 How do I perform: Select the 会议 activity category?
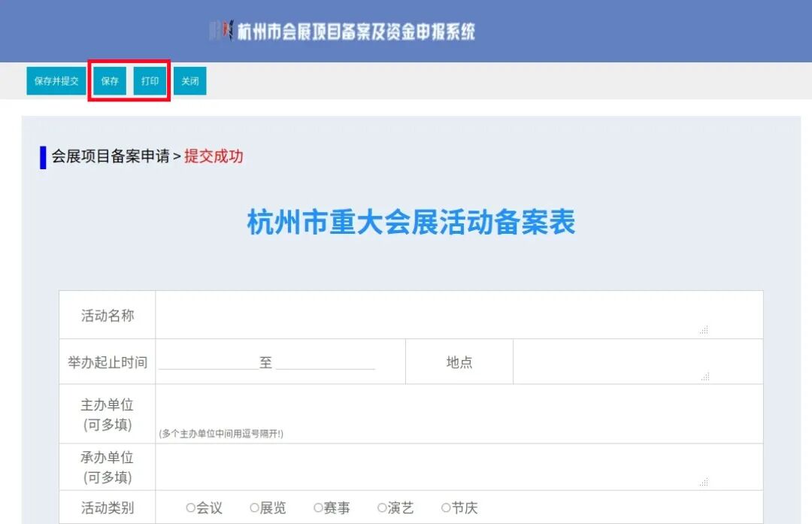pyautogui.click(x=189, y=507)
